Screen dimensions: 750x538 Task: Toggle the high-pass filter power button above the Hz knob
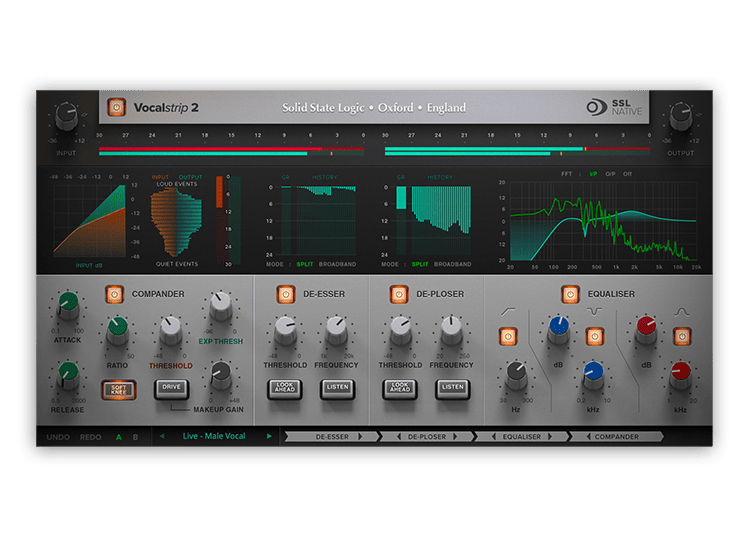click(508, 337)
